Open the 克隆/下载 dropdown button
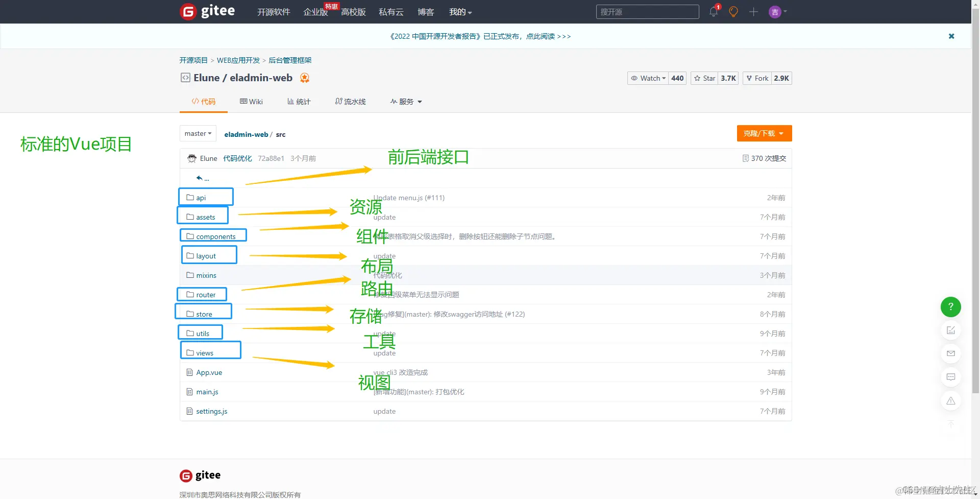Viewport: 980px width, 499px height. click(764, 133)
